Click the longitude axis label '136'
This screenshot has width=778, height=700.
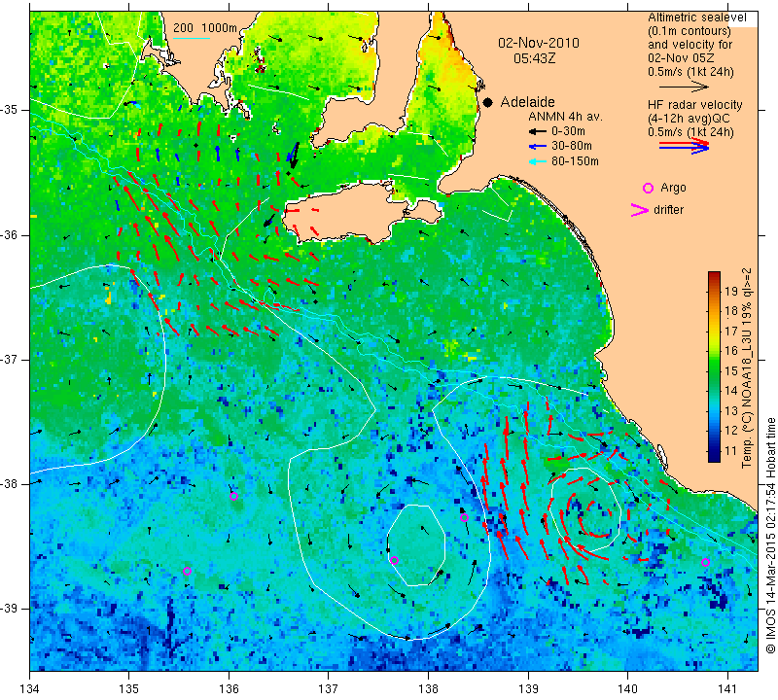229,689
